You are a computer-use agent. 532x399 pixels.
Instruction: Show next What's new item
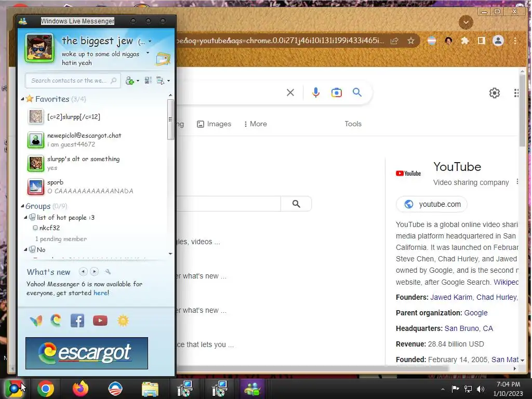[x=95, y=271]
